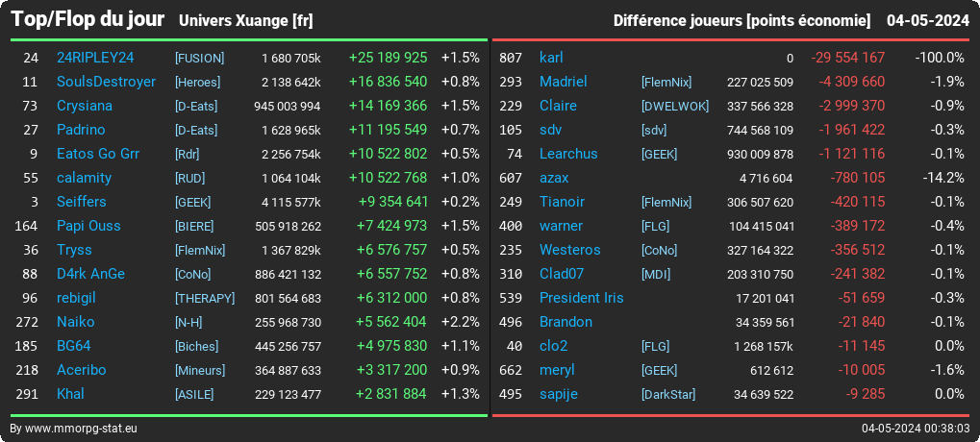Screen dimensions: 980x442
Task: Select the [DWELWOK] alliance tag
Action: pyautogui.click(x=675, y=106)
